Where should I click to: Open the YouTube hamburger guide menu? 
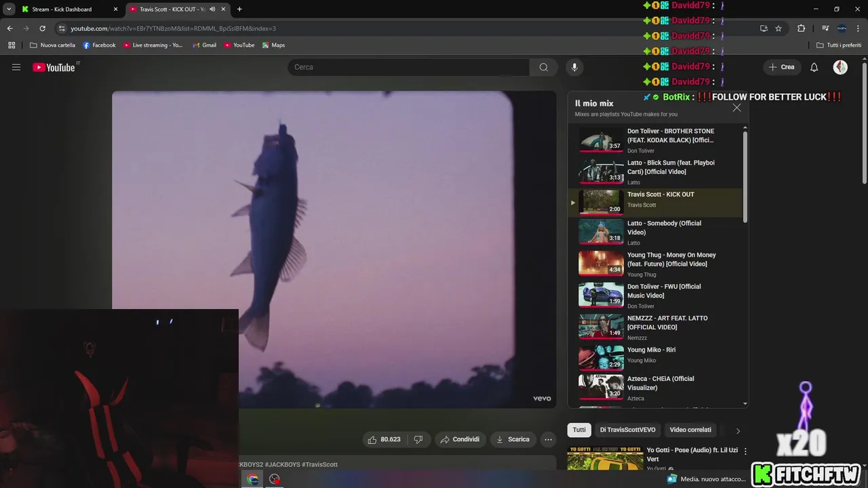pos(16,67)
